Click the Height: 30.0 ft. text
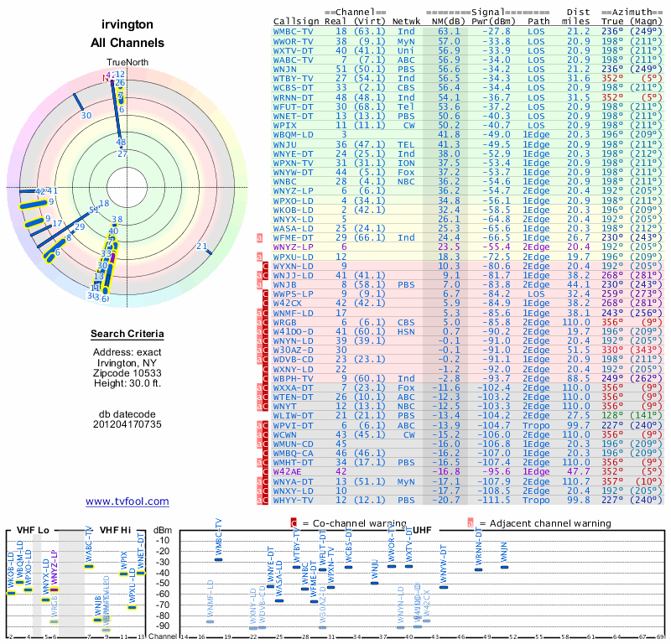The height and width of the screenshot is (644, 671). coord(127,383)
